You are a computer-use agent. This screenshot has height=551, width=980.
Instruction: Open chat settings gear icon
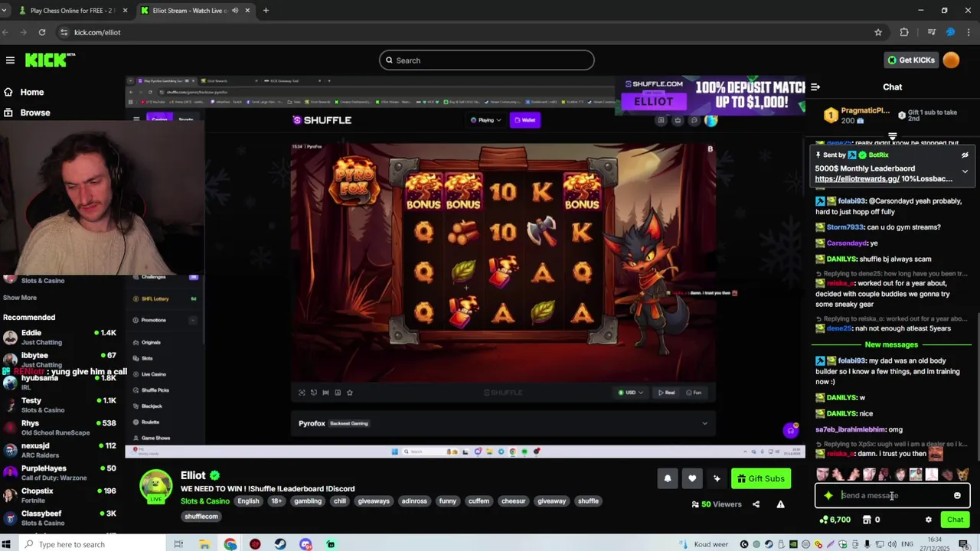(929, 520)
